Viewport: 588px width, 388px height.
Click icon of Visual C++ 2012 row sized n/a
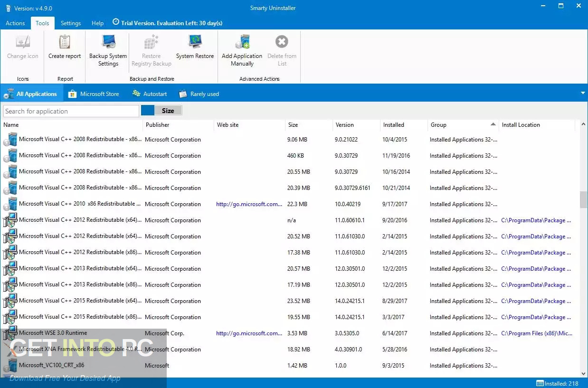click(10, 220)
